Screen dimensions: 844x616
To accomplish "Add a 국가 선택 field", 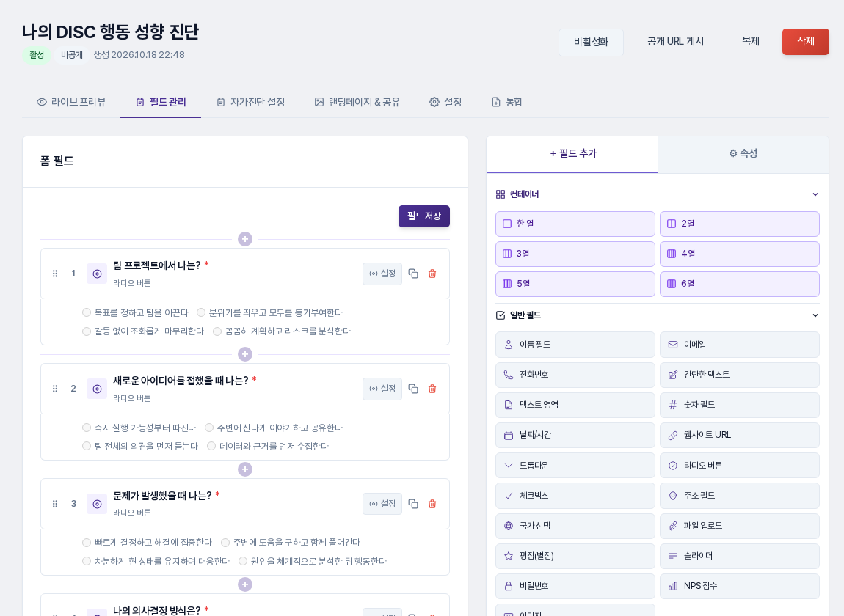I will point(575,526).
